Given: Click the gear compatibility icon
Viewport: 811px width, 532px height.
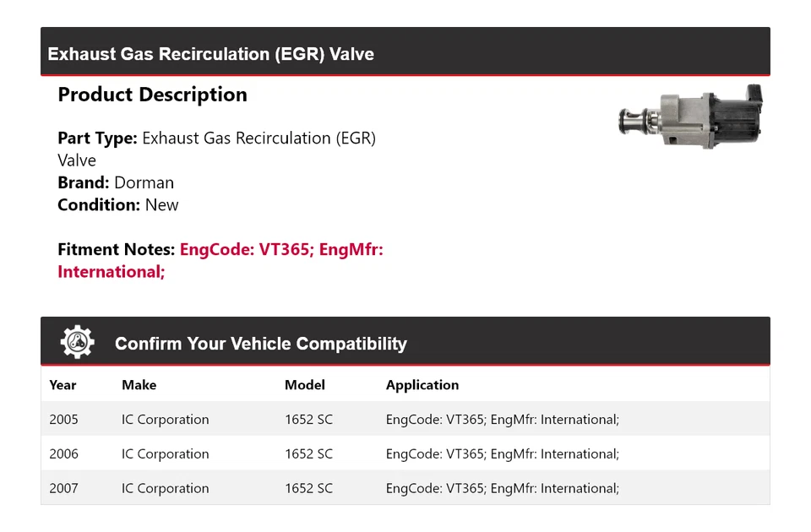Looking at the screenshot, I should (78, 342).
